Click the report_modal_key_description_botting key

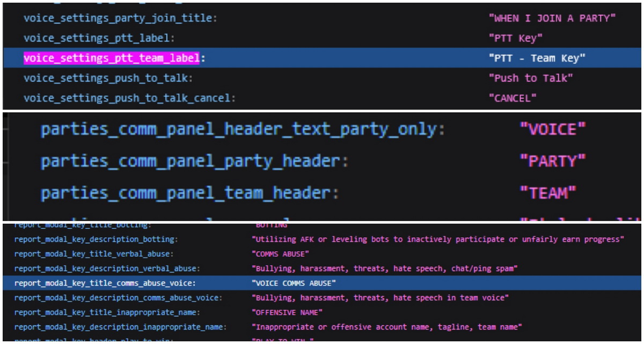point(96,239)
